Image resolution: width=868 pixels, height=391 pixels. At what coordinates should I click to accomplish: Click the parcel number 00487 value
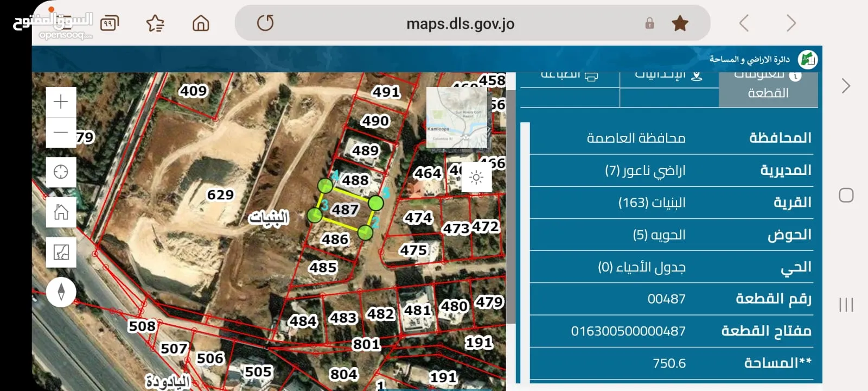[x=667, y=299]
